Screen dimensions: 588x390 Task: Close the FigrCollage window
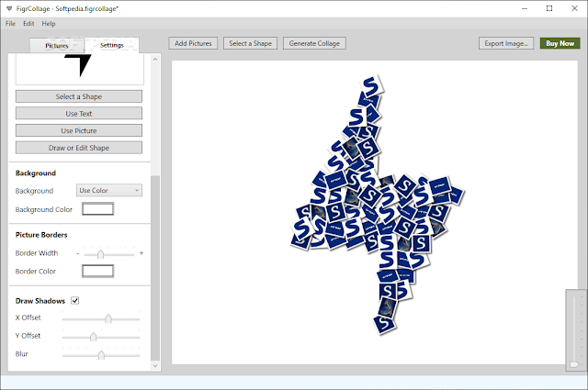(574, 8)
